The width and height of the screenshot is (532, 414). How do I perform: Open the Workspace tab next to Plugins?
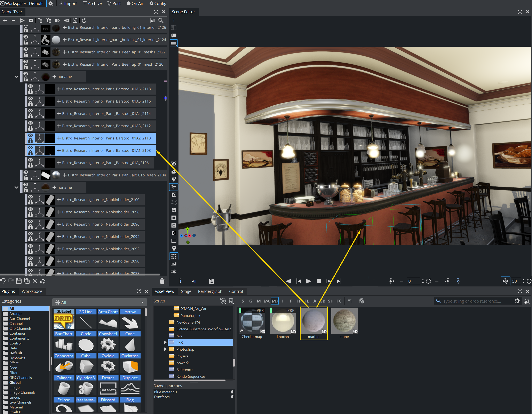(32, 291)
